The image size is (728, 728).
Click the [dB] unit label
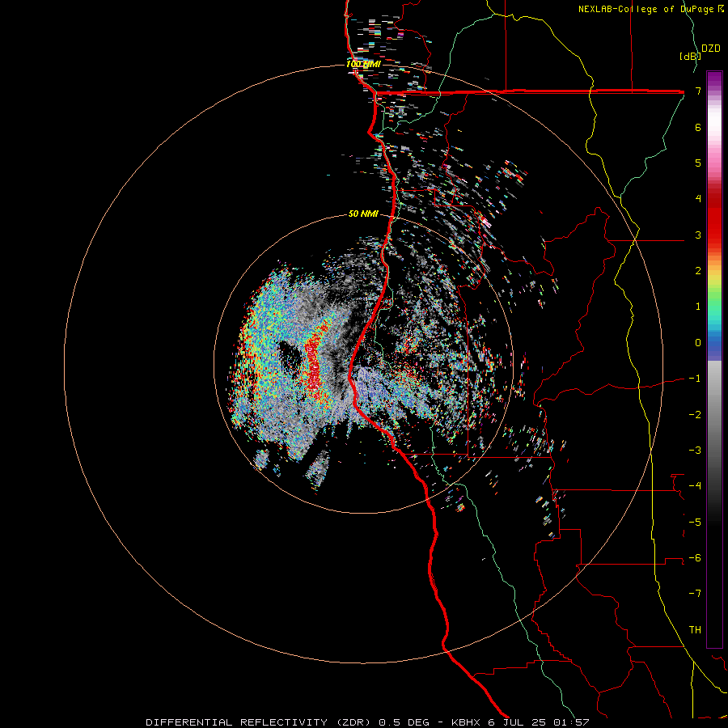click(x=691, y=56)
